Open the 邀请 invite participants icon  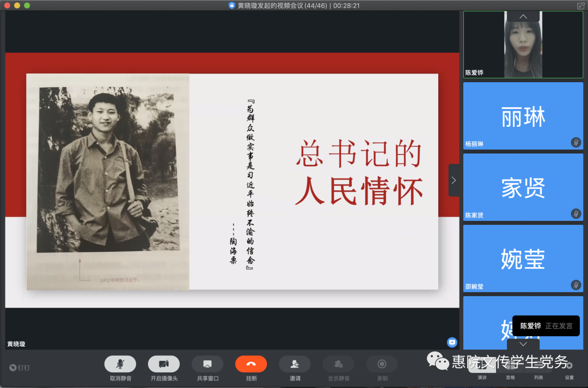[295, 364]
